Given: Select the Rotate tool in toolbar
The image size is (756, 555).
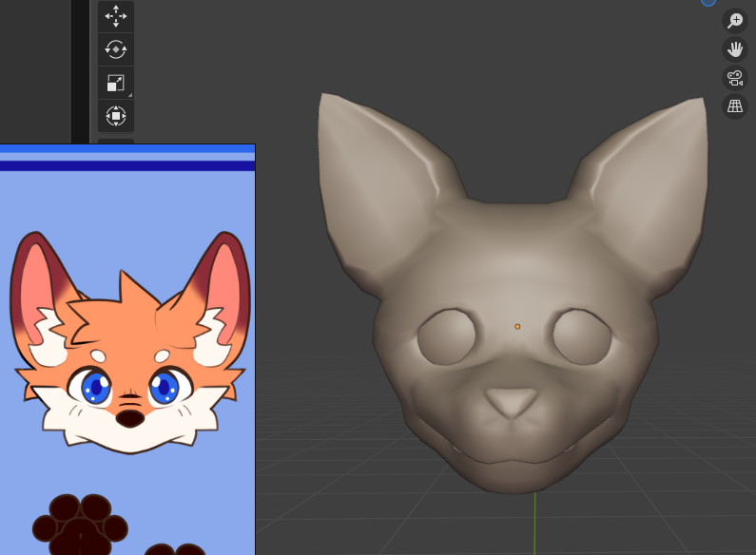Looking at the screenshot, I should (x=116, y=49).
